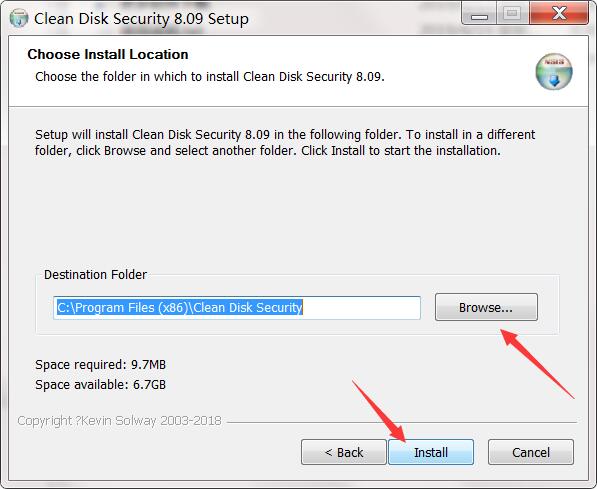The width and height of the screenshot is (597, 489).
Task: Click the red arrow pointing at Browse
Action: point(537,364)
